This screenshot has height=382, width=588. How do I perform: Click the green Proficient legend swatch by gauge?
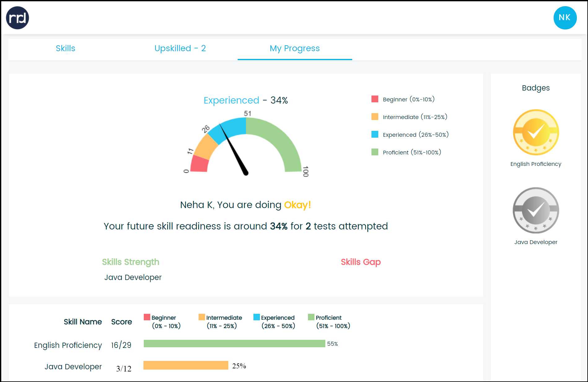click(x=375, y=152)
